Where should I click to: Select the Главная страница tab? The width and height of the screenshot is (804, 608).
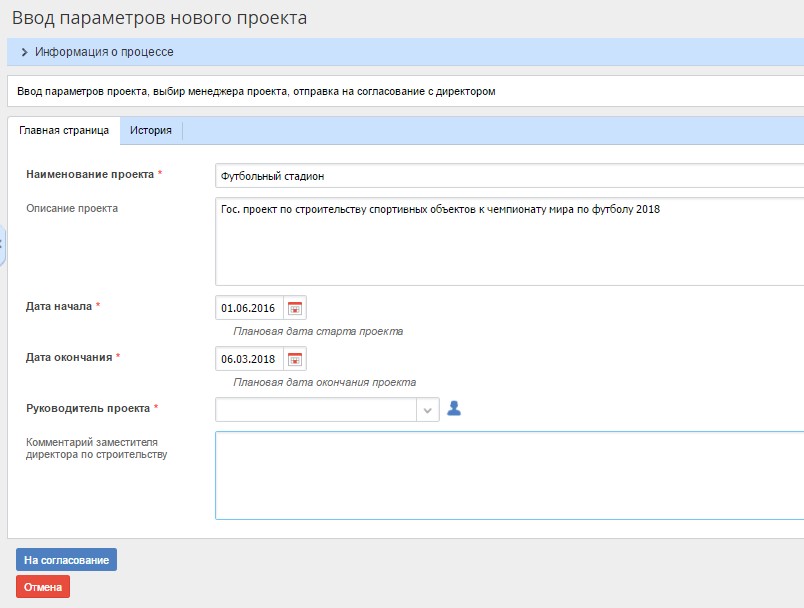point(64,130)
